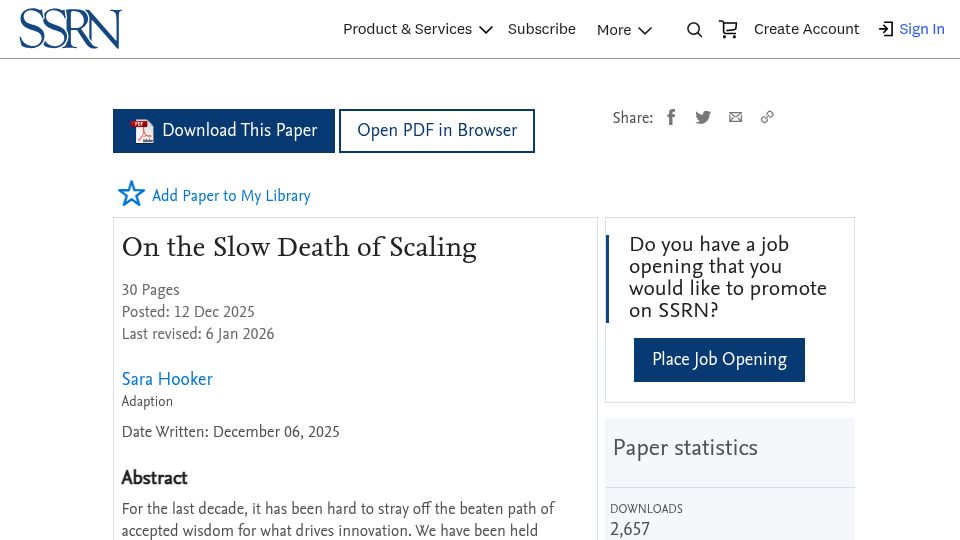Click the 'DOWNLOADS' label
This screenshot has width=960, height=540.
(646, 509)
